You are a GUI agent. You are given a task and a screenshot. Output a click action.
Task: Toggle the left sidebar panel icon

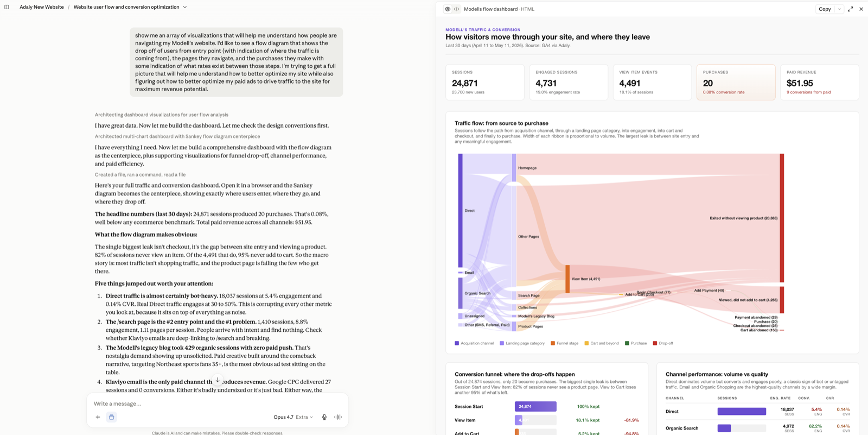tap(7, 7)
